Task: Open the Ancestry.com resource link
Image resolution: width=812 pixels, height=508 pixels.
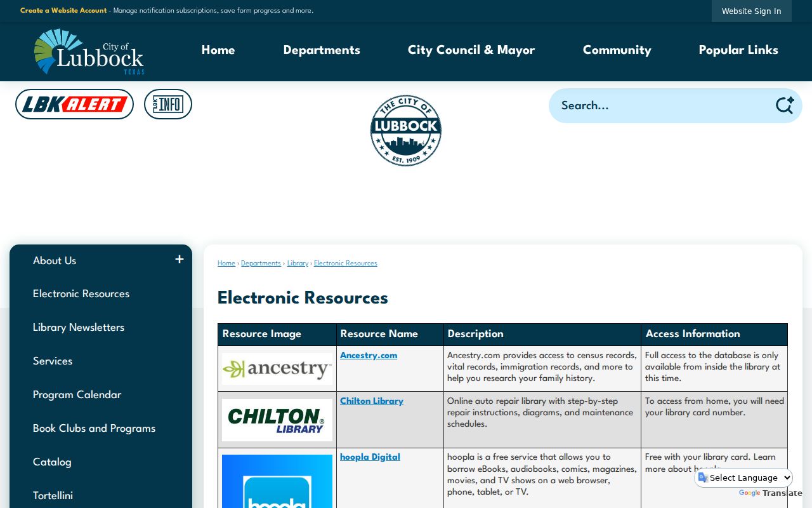Action: click(x=369, y=356)
